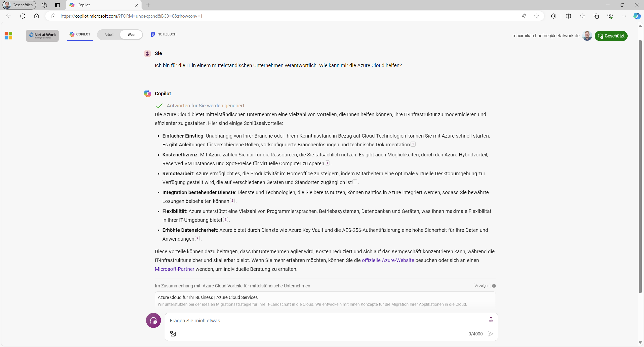The height and width of the screenshot is (347, 644).
Task: Open Azure Cloud für Ihr Business result
Action: [208, 297]
